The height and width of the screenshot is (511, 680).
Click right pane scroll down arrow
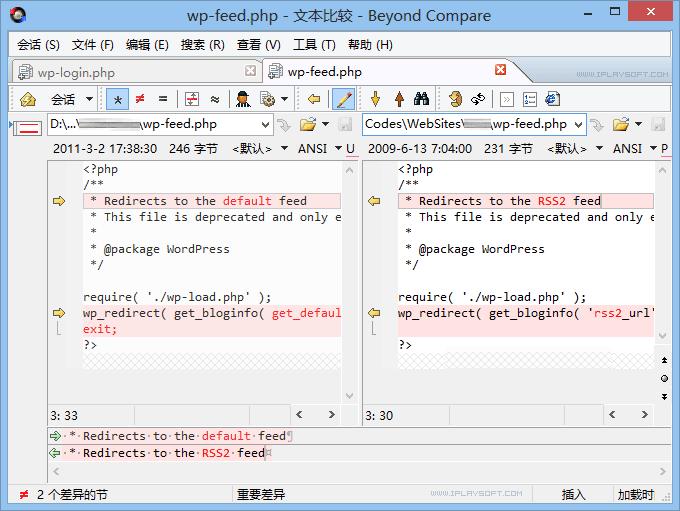click(662, 336)
